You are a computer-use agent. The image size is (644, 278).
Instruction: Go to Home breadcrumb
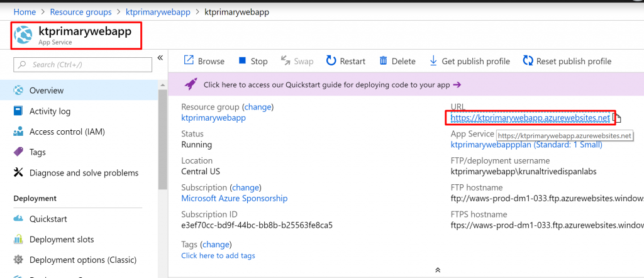pyautogui.click(x=25, y=12)
